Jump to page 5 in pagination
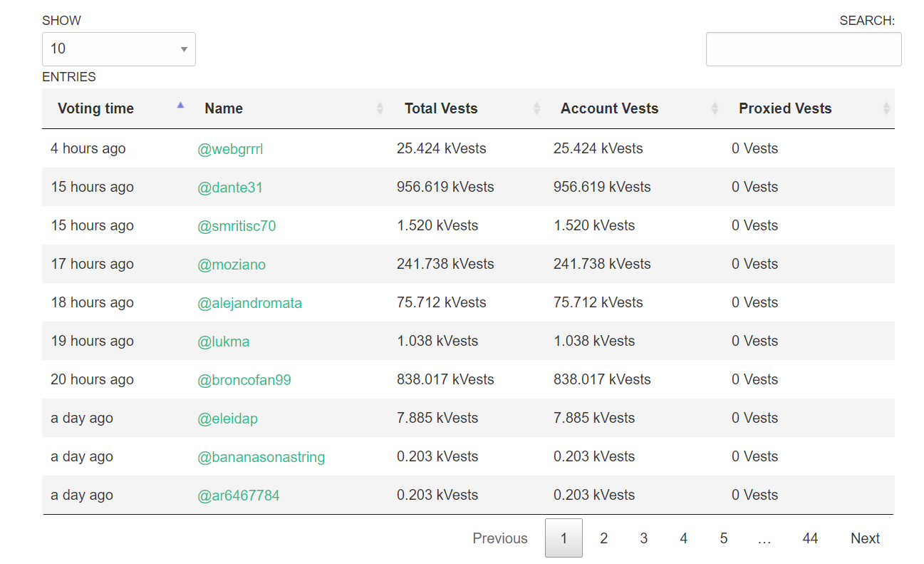The height and width of the screenshot is (564, 924). 723,538
